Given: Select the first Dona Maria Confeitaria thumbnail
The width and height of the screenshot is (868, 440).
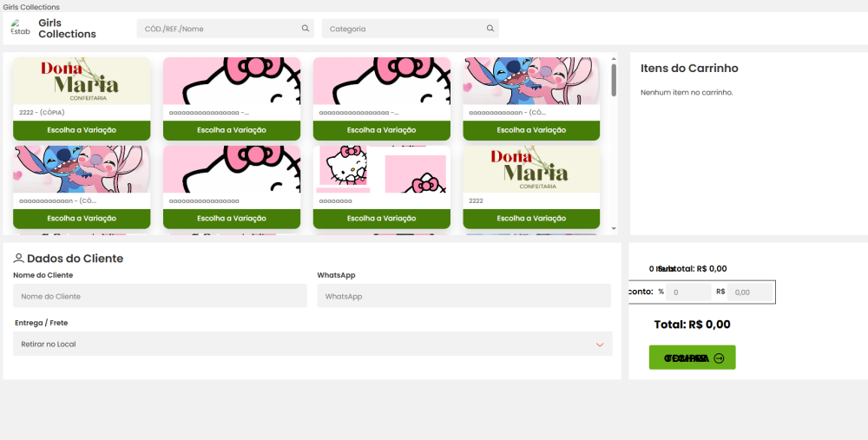Looking at the screenshot, I should (82, 81).
